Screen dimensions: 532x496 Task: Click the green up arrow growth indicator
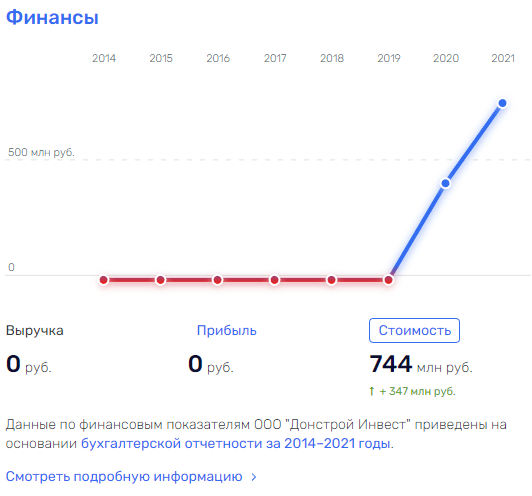point(372,392)
